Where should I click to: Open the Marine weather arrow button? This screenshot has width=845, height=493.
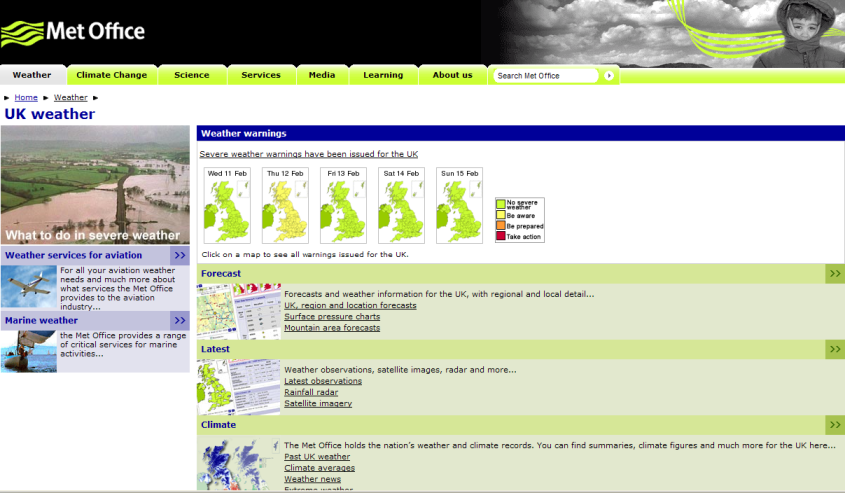pyautogui.click(x=179, y=321)
